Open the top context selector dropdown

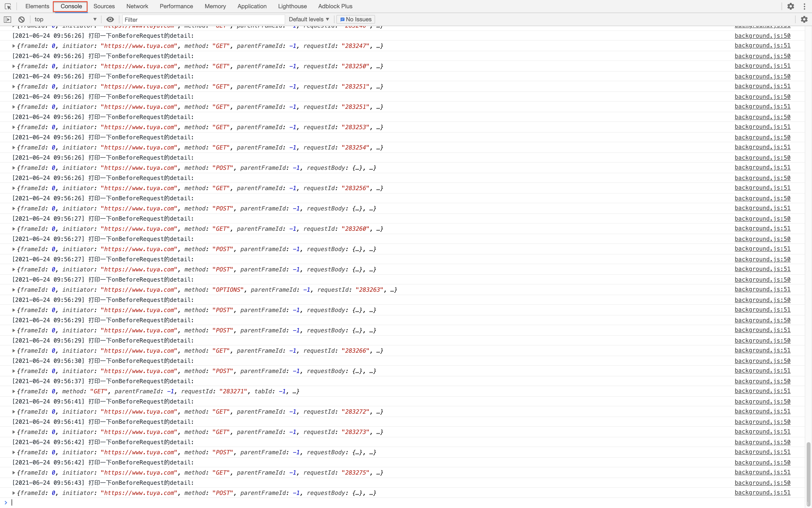[65, 20]
